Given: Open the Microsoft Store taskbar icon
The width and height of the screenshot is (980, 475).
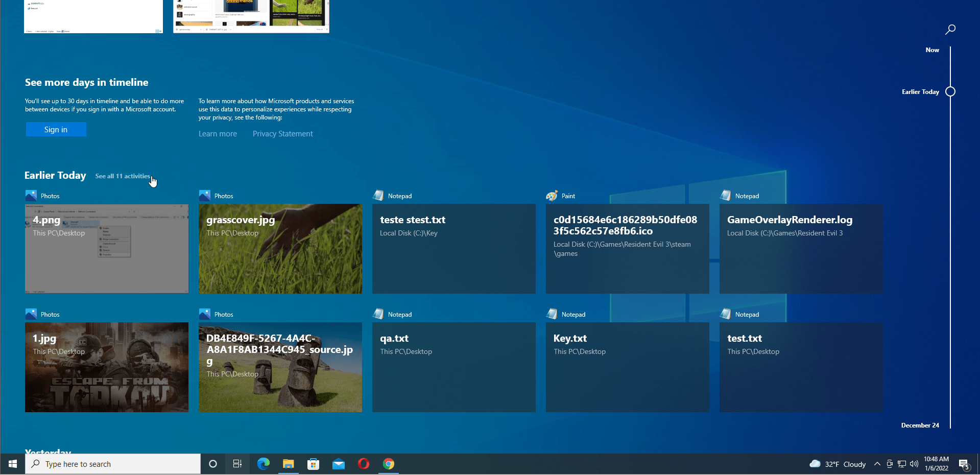Looking at the screenshot, I should (x=313, y=464).
